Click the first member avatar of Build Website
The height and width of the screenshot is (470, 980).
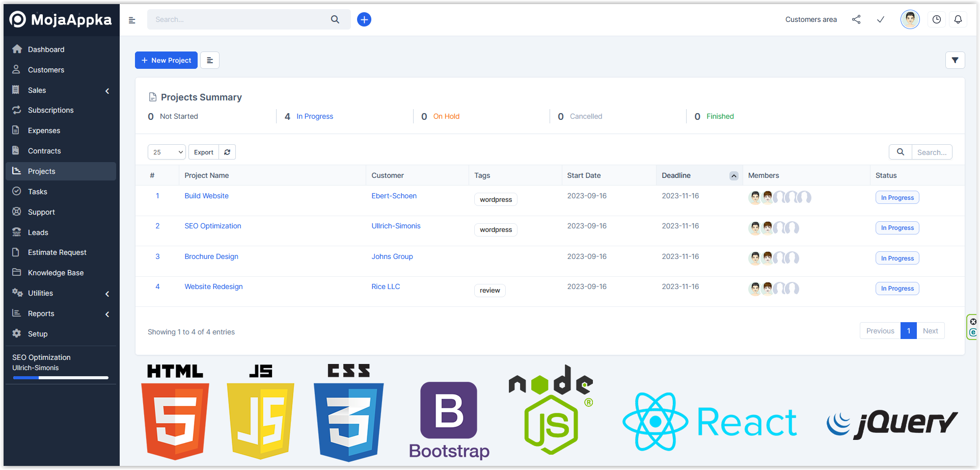click(x=755, y=197)
